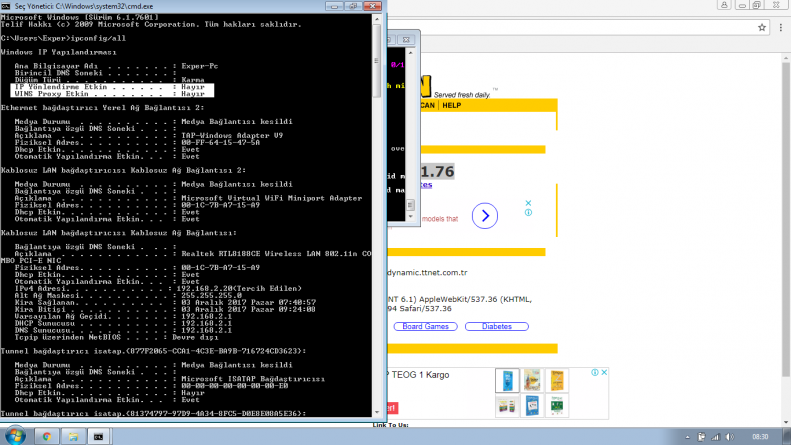
Task: Click '00-FF-64-15-47-5A' physical address
Action: (x=220, y=143)
